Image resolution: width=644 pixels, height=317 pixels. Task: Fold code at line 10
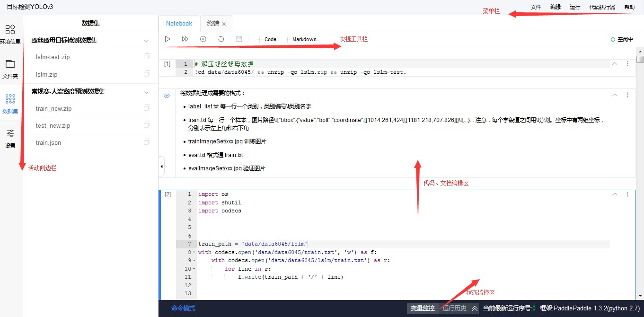[194, 269]
